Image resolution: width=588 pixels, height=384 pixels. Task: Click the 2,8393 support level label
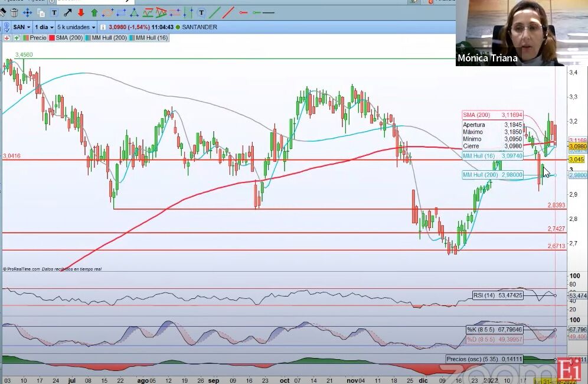point(556,206)
